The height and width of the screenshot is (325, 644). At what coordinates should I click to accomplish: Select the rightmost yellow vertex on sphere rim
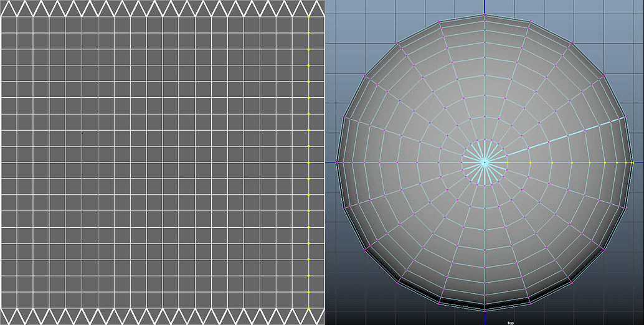(x=632, y=162)
